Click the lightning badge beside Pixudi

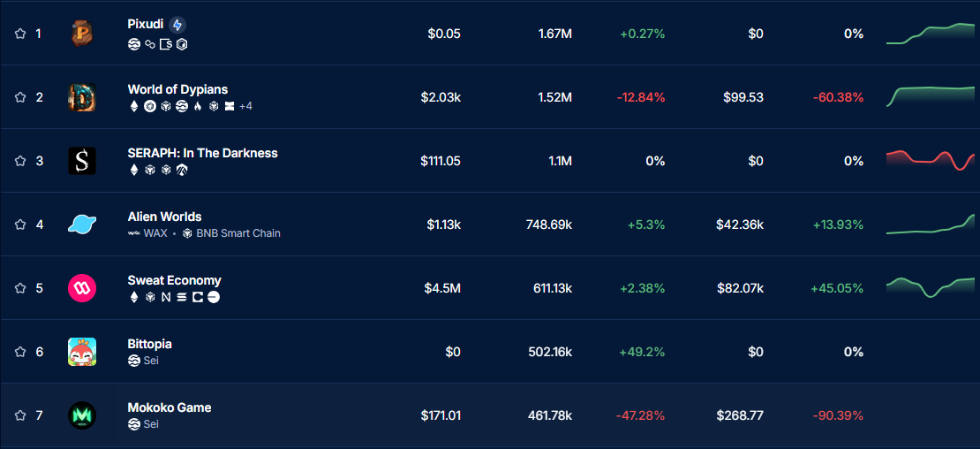coord(177,25)
